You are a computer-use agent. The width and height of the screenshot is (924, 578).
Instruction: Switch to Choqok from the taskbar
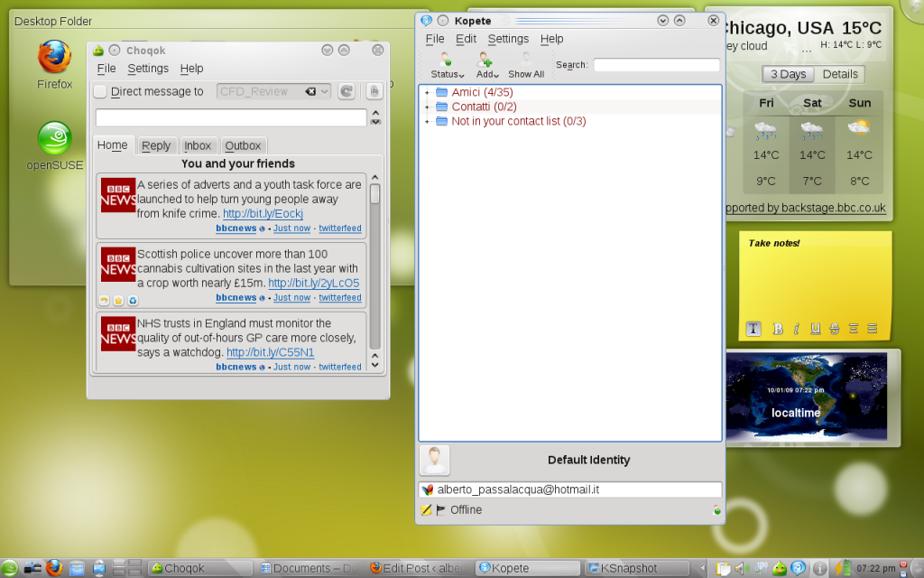[200, 569]
